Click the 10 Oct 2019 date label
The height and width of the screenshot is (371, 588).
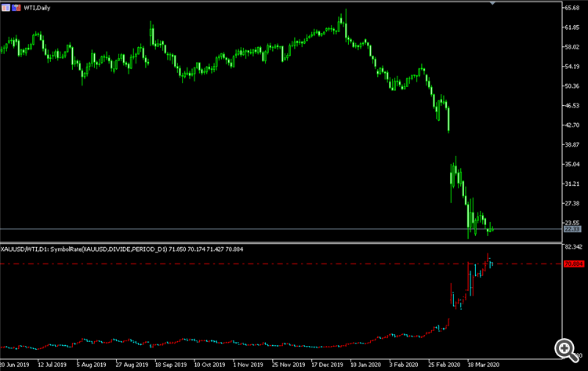(209, 365)
